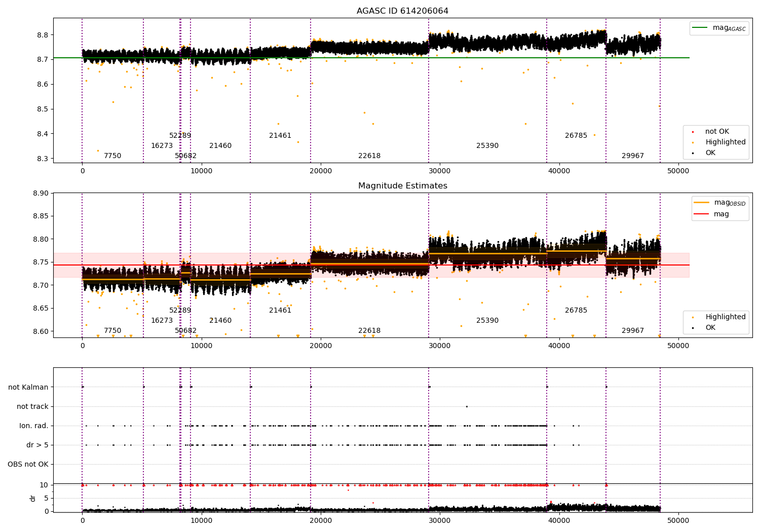This screenshot has width=760, height=532.
Task: Click the y-axis tick 10 on the dr subplot
Action: click(44, 485)
